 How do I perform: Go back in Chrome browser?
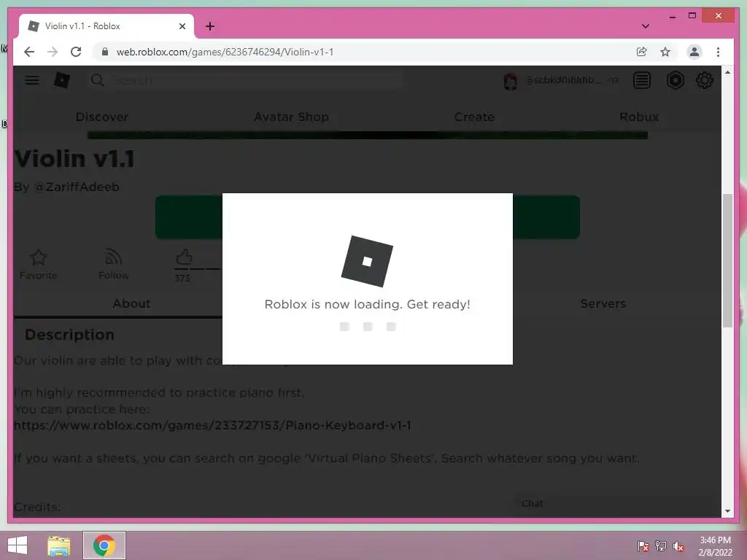coord(29,52)
